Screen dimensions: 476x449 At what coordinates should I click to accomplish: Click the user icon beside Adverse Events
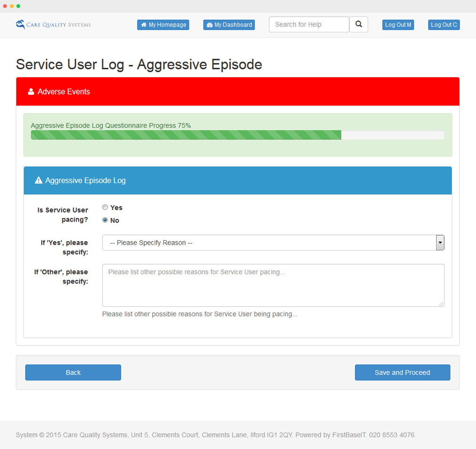tap(31, 92)
